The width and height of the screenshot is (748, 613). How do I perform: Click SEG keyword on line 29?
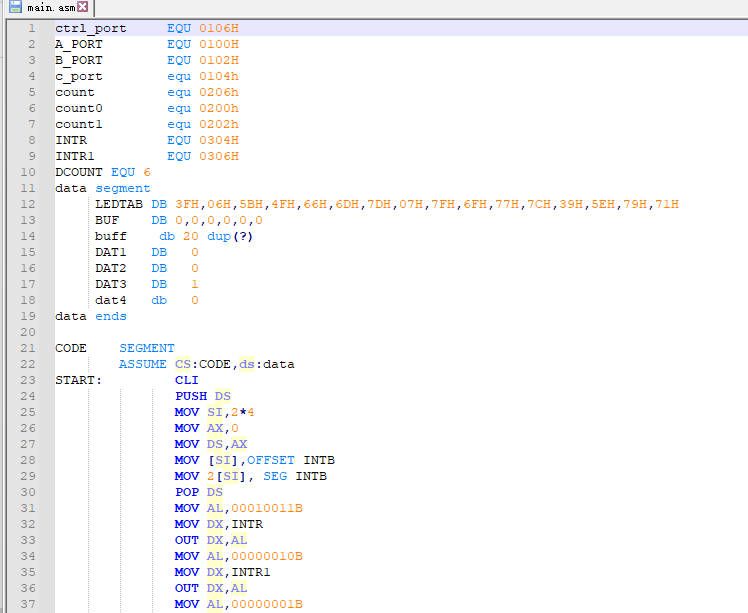point(275,476)
